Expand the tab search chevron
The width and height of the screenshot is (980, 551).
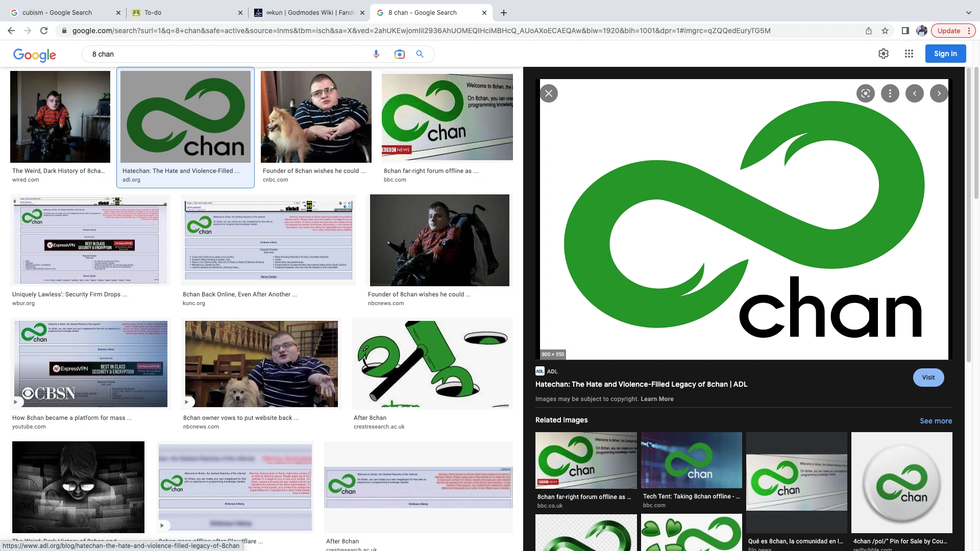(x=968, y=12)
